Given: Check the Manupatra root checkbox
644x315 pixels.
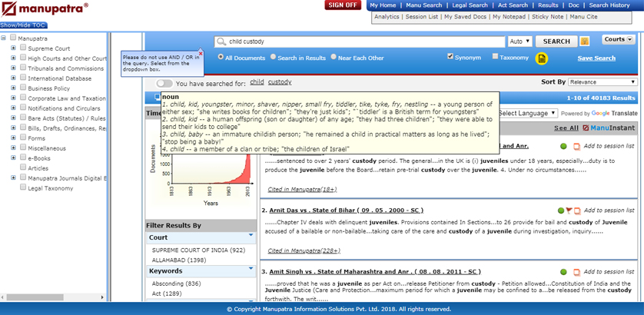Looking at the screenshot, I should pos(13,38).
